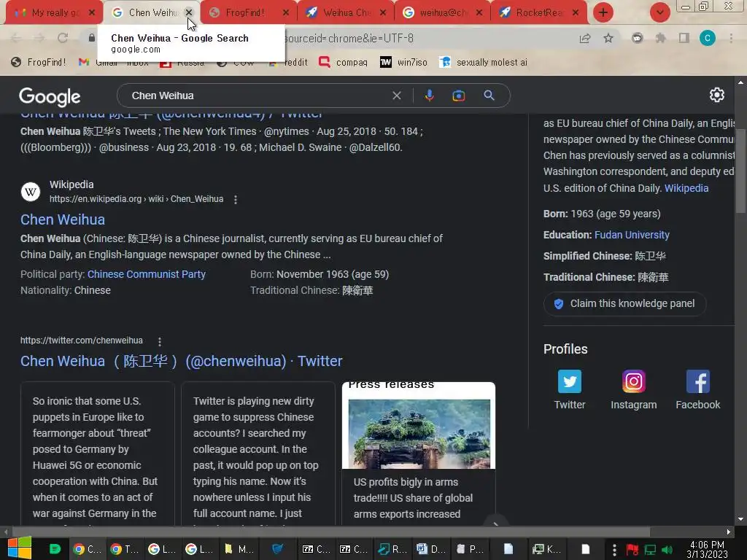The width and height of the screenshot is (747, 560).
Task: Click the Wikipedia W favicon
Action: pyautogui.click(x=31, y=192)
